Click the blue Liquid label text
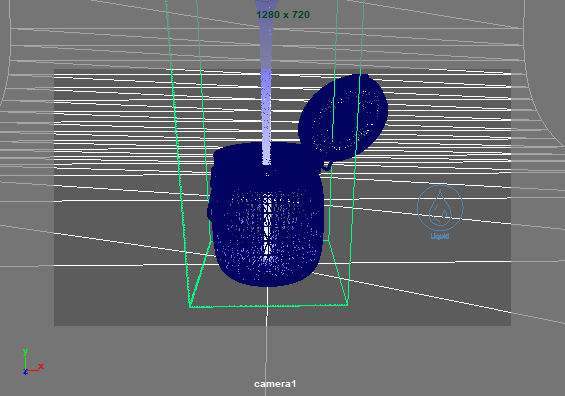Image resolution: width=565 pixels, height=396 pixels. 440,236
